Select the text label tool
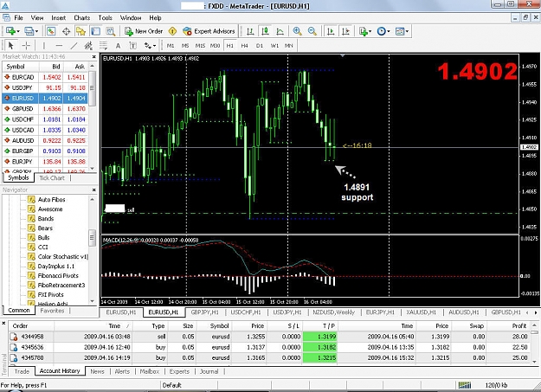The height and width of the screenshot is (392, 541). pyautogui.click(x=132, y=46)
